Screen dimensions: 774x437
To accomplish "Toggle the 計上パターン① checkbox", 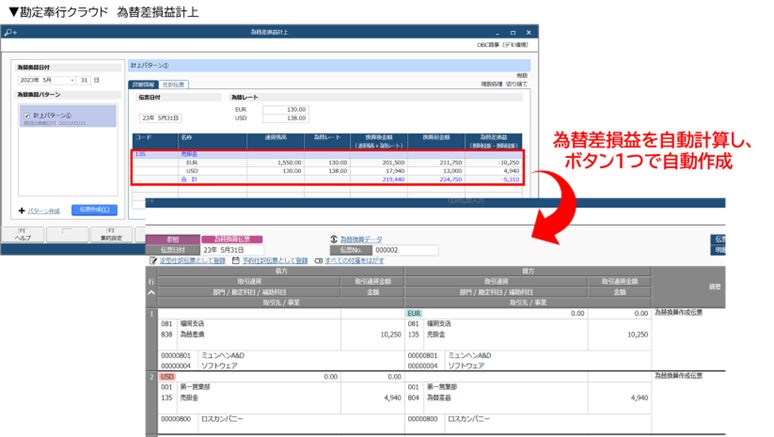I will pyautogui.click(x=27, y=116).
